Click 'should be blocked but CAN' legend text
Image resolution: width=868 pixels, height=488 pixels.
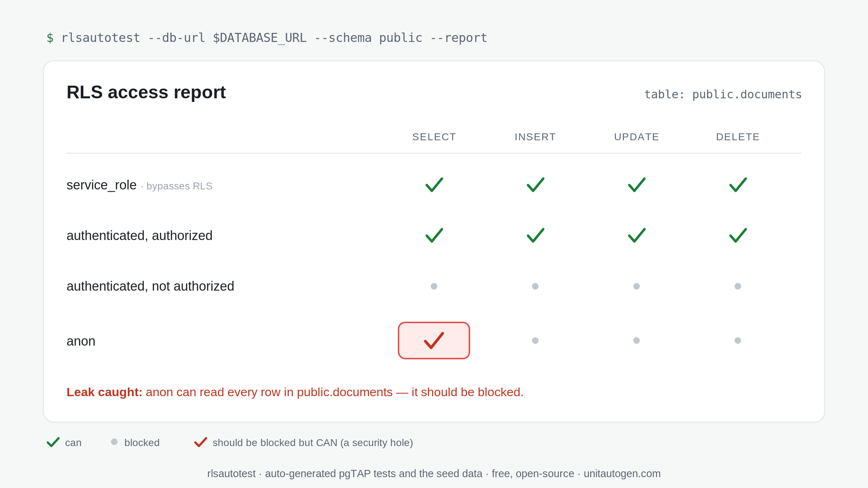[x=313, y=442]
